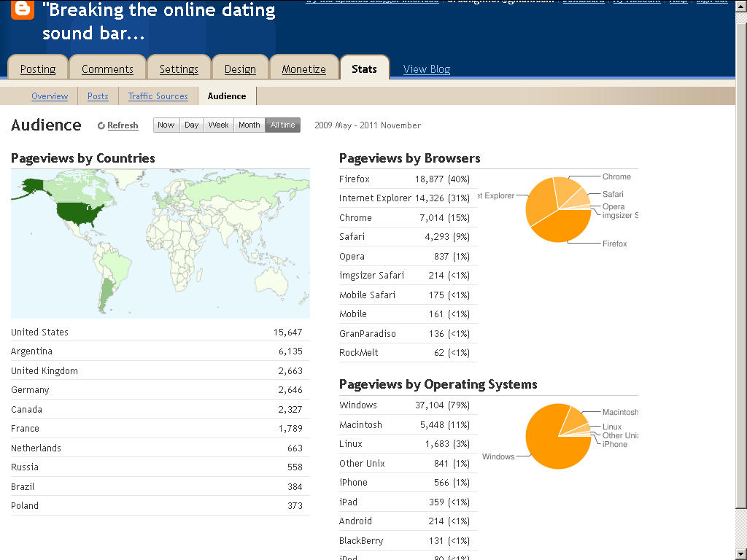Click the Chrome label on browsers pie chart
This screenshot has width=747, height=560.
(x=616, y=176)
